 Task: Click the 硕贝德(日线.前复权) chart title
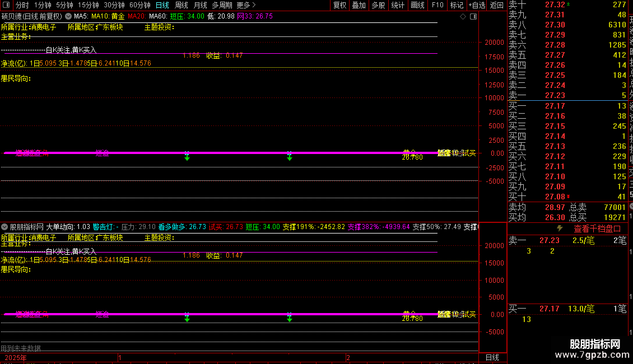tap(32, 16)
